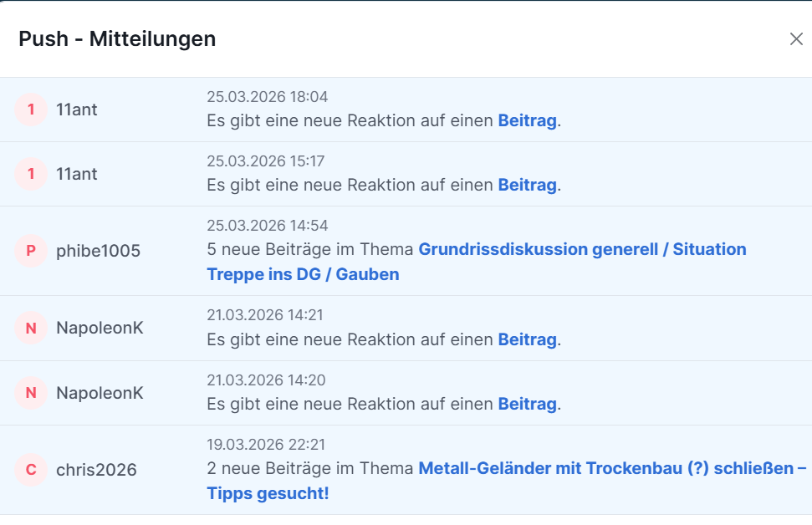Viewport: 812px width, 525px height.
Task: Click the Push - Mitteilungen title
Action: 117,38
